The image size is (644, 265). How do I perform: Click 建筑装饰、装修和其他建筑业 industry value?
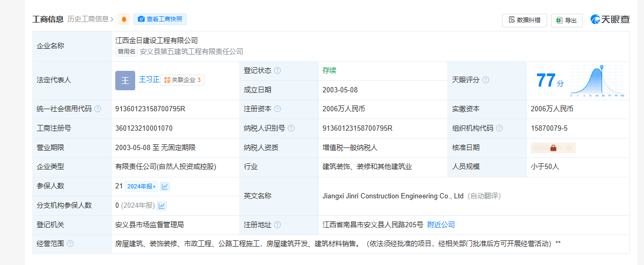[x=367, y=167]
